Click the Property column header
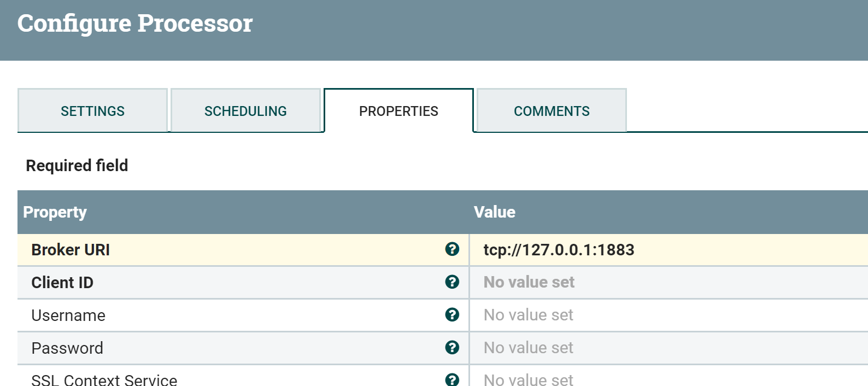The image size is (868, 386). pyautogui.click(x=55, y=212)
